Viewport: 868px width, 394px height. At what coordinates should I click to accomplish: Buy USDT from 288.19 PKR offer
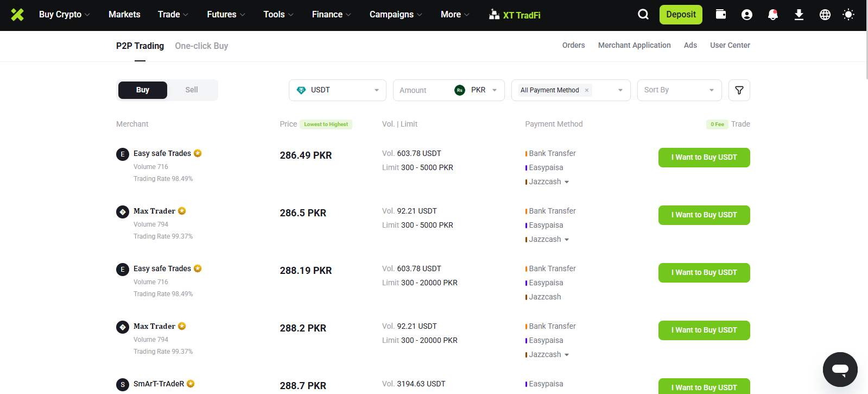(704, 273)
